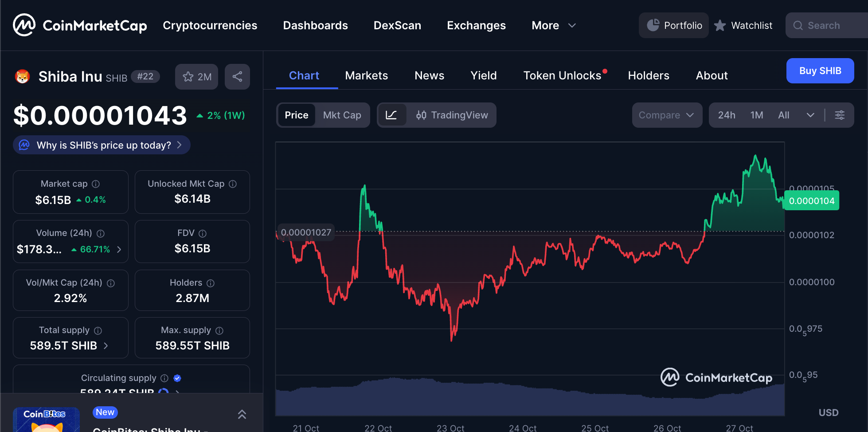
Task: Add Shiba Inu to watchlist star
Action: (196, 77)
